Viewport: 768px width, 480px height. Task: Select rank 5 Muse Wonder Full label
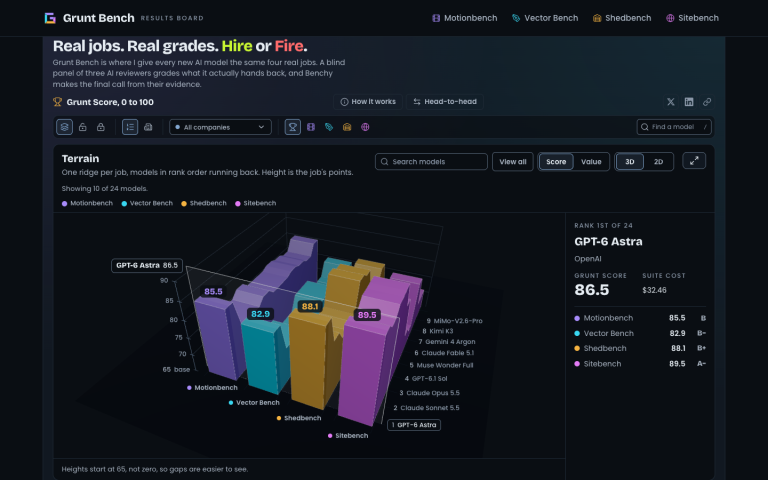441,365
